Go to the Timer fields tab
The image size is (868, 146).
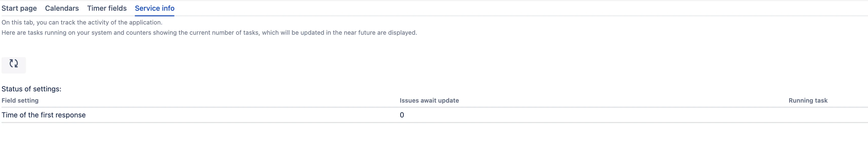coord(107,8)
